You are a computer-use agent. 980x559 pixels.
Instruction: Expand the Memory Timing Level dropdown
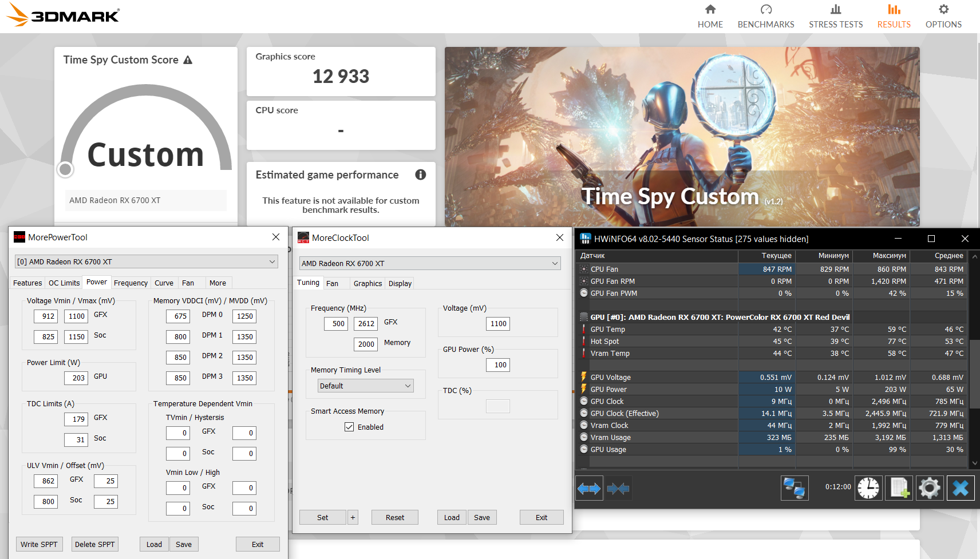[x=365, y=386]
